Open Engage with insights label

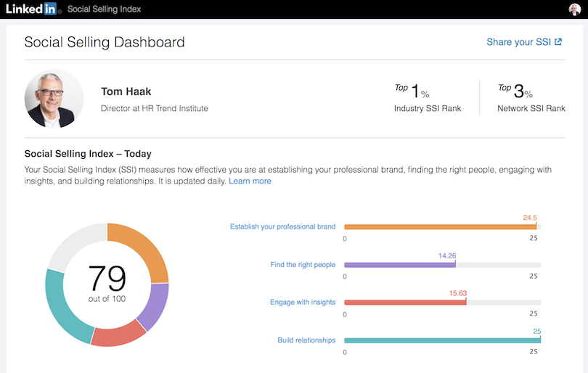[303, 302]
